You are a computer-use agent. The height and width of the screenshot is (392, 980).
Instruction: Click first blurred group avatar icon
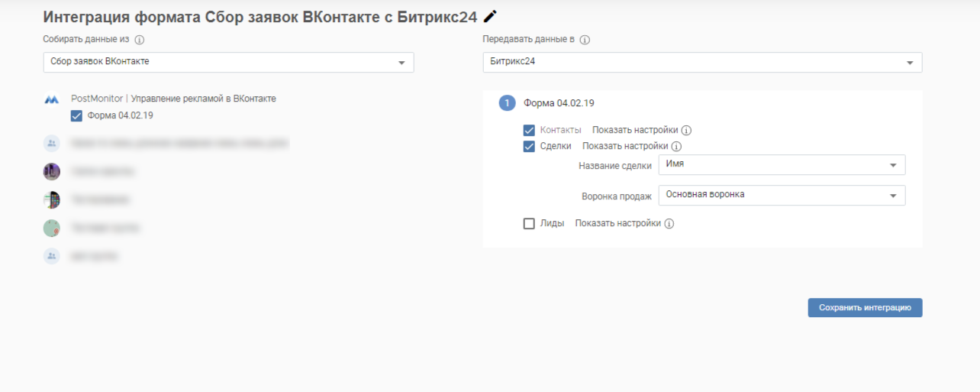tap(52, 143)
